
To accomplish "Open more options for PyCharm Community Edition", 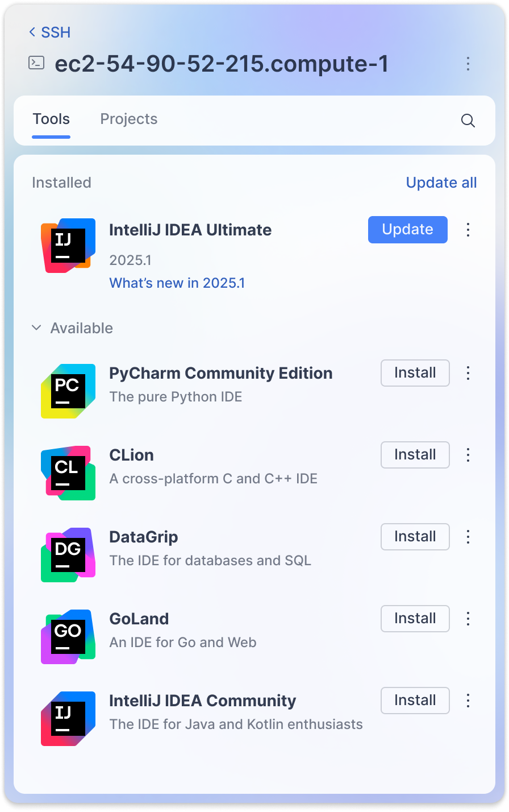I will click(x=468, y=373).
